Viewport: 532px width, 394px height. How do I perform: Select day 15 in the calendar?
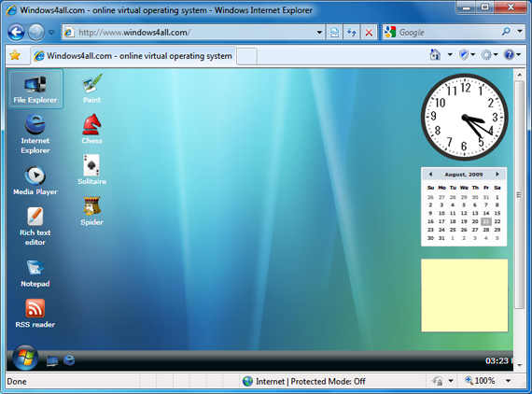click(x=497, y=213)
